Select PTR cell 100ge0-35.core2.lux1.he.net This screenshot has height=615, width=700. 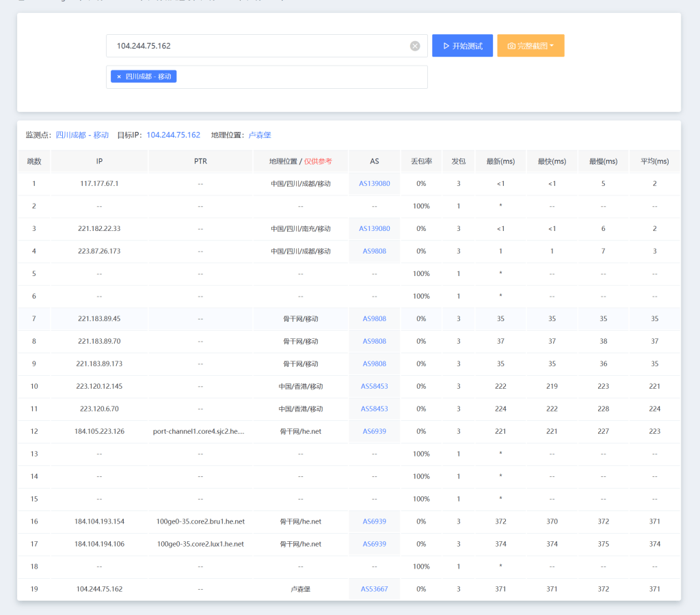coord(200,544)
